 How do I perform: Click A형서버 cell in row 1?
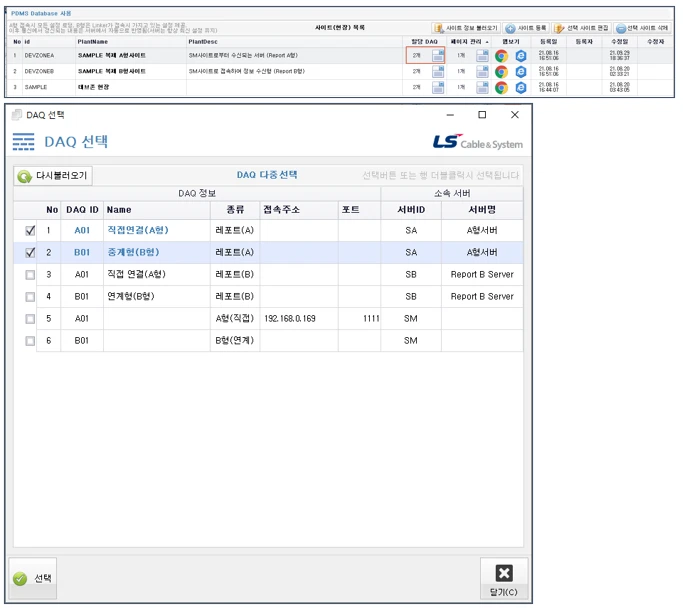point(482,230)
